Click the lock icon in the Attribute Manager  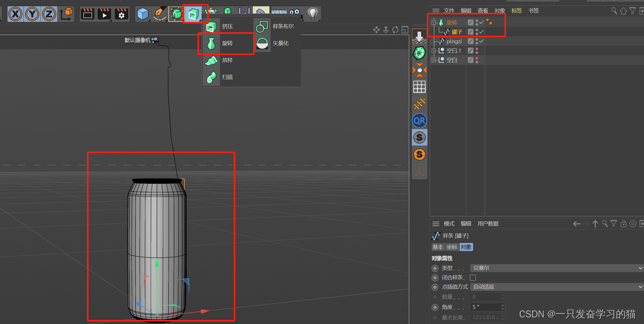(623, 223)
